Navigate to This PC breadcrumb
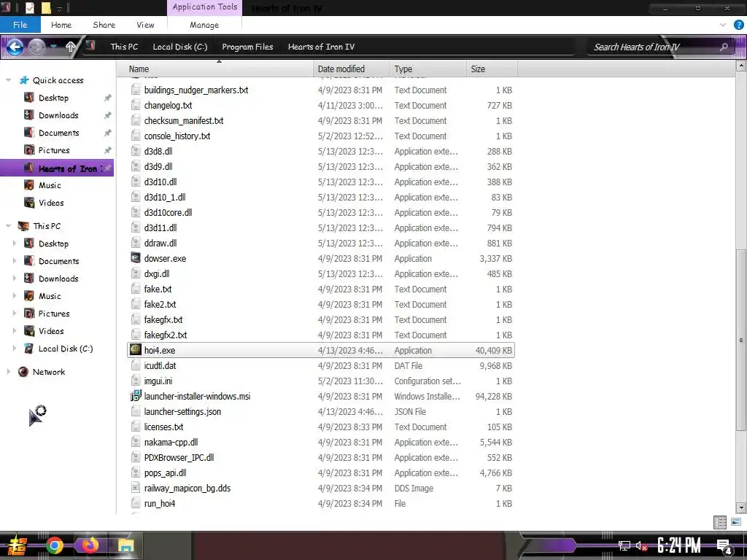Viewport: 747px width, 560px height. 124,47
